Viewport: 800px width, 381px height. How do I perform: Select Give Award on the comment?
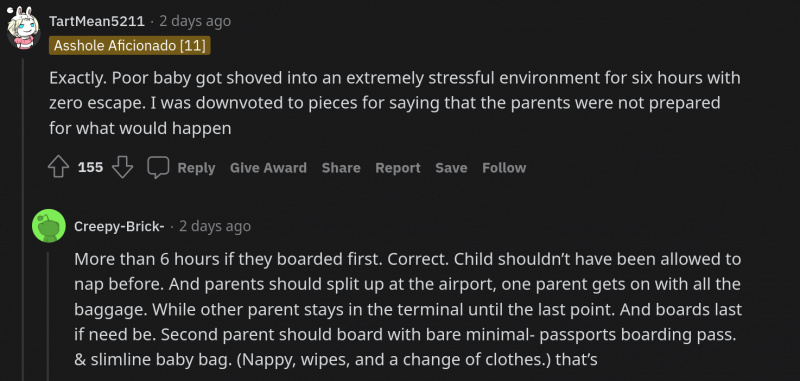click(268, 168)
